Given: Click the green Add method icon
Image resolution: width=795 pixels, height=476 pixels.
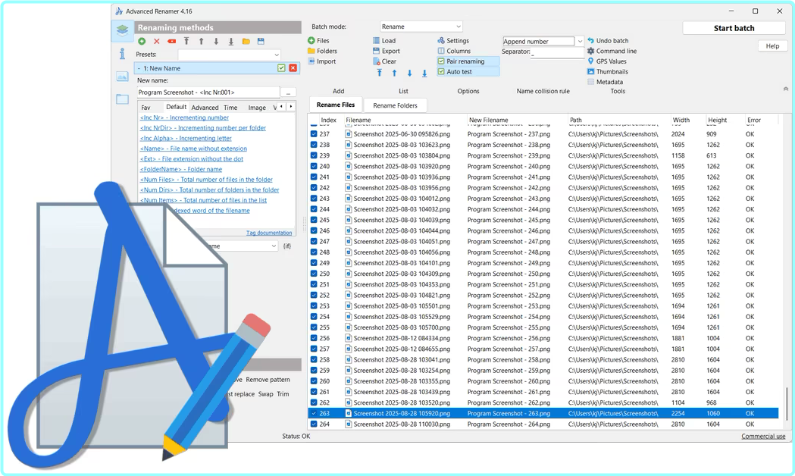Looking at the screenshot, I should pos(142,41).
